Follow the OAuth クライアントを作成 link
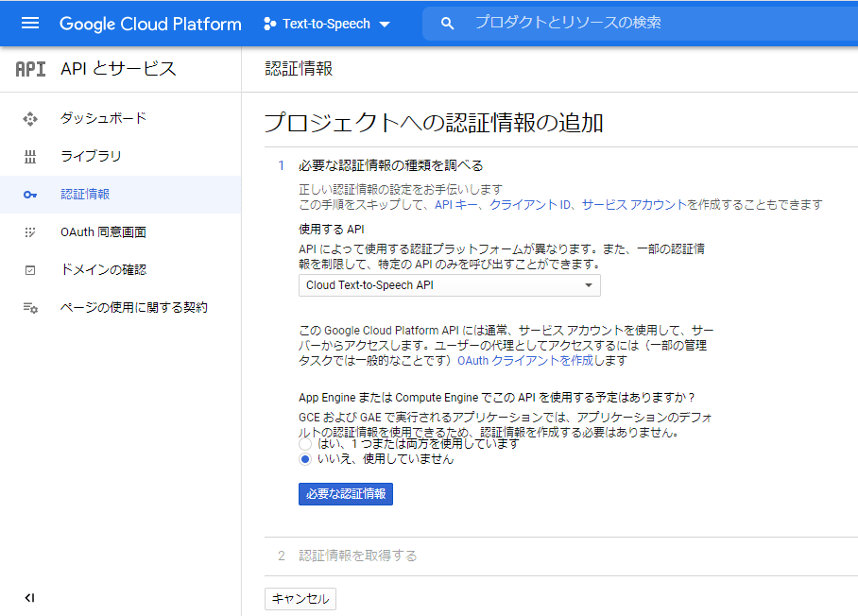 tap(525, 361)
